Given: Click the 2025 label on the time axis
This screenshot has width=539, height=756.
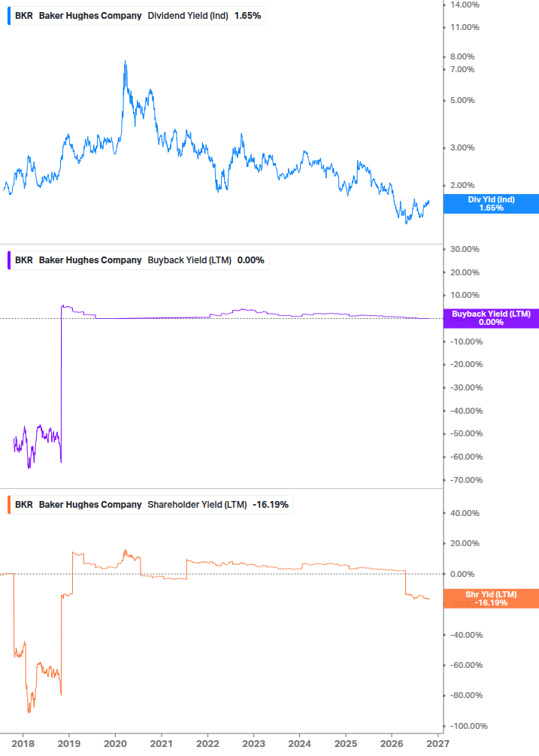Looking at the screenshot, I should tap(346, 743).
